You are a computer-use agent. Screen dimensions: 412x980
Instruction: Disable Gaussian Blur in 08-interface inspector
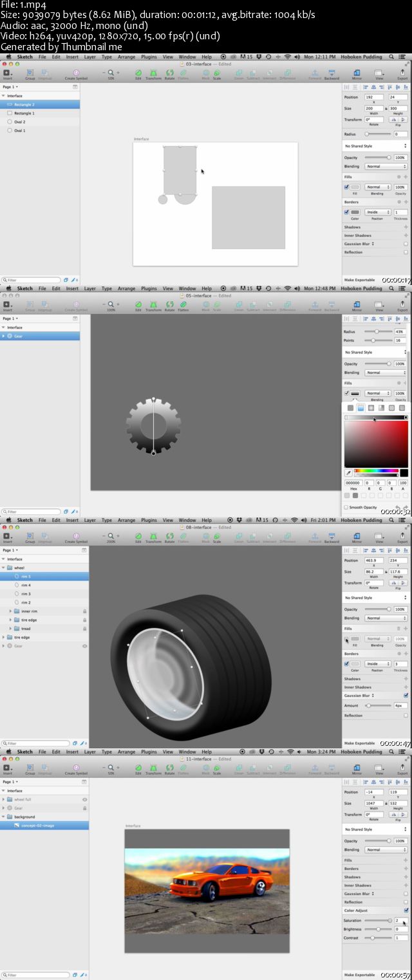[x=406, y=696]
